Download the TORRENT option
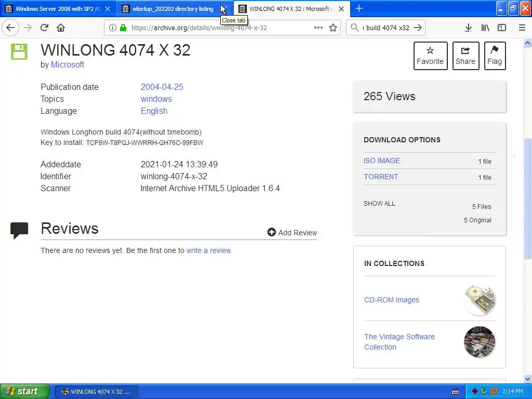 click(381, 177)
